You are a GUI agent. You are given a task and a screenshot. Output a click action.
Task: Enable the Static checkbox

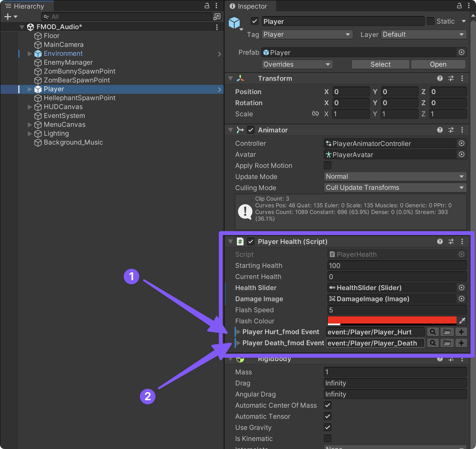coord(430,21)
